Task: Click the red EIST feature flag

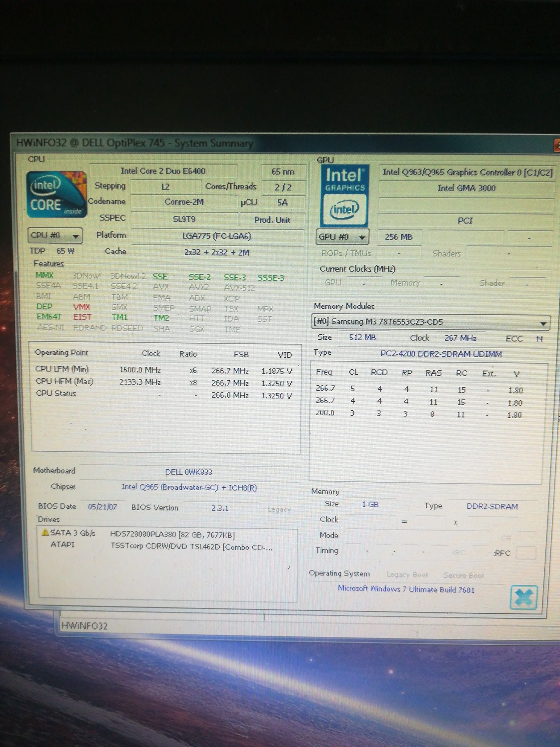Action: click(x=82, y=317)
